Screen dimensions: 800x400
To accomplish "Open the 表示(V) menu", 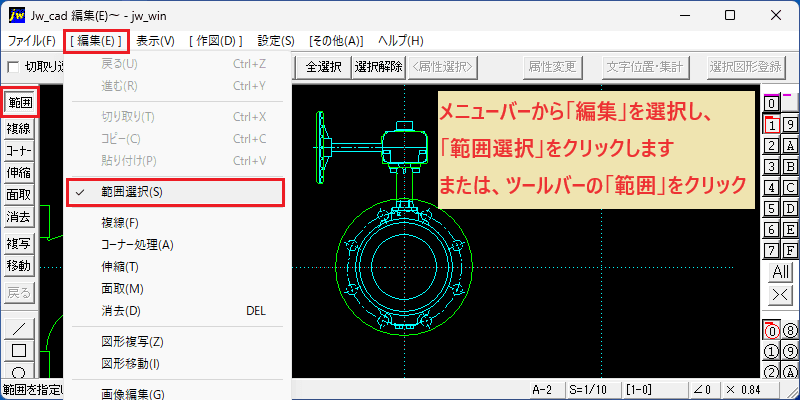I will point(156,41).
